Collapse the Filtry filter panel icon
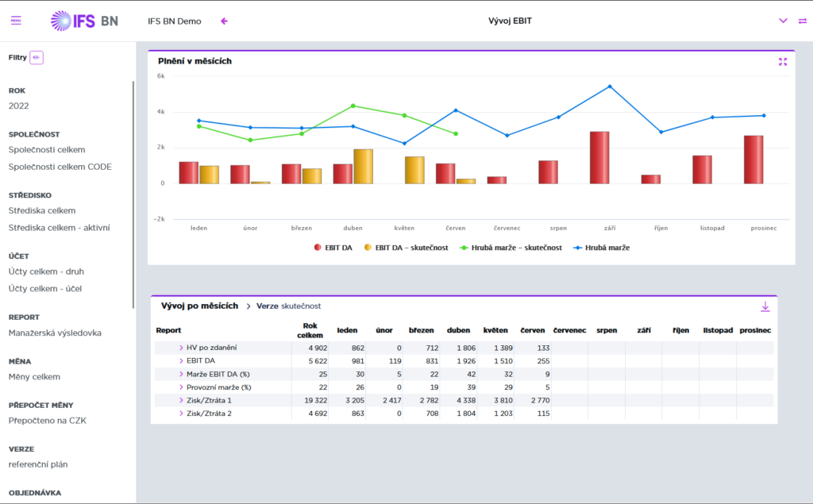The image size is (813, 504). point(37,57)
